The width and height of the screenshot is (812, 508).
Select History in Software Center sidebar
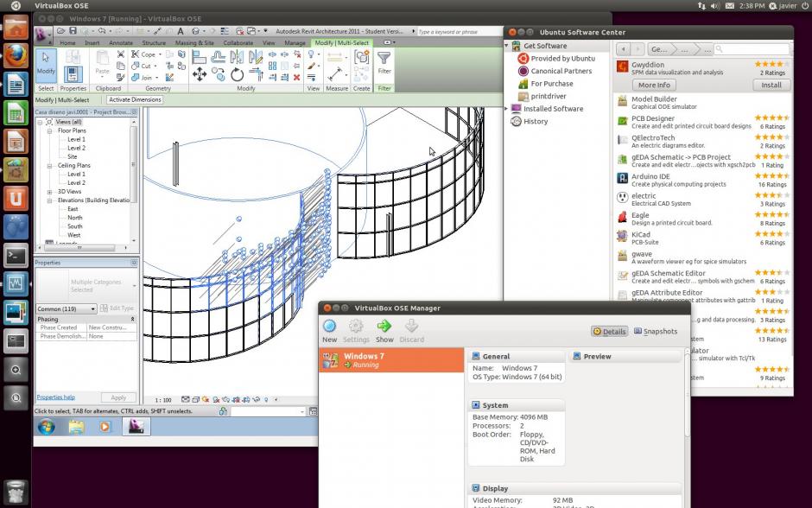[536, 121]
